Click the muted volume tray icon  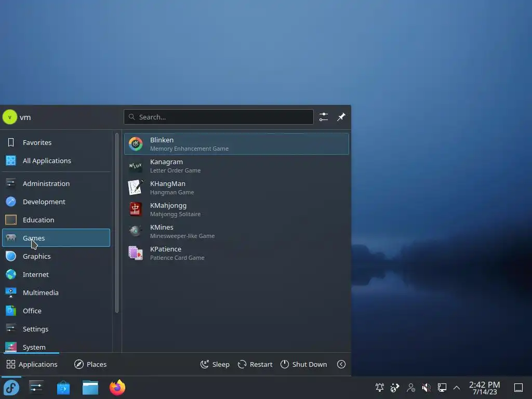(427, 388)
